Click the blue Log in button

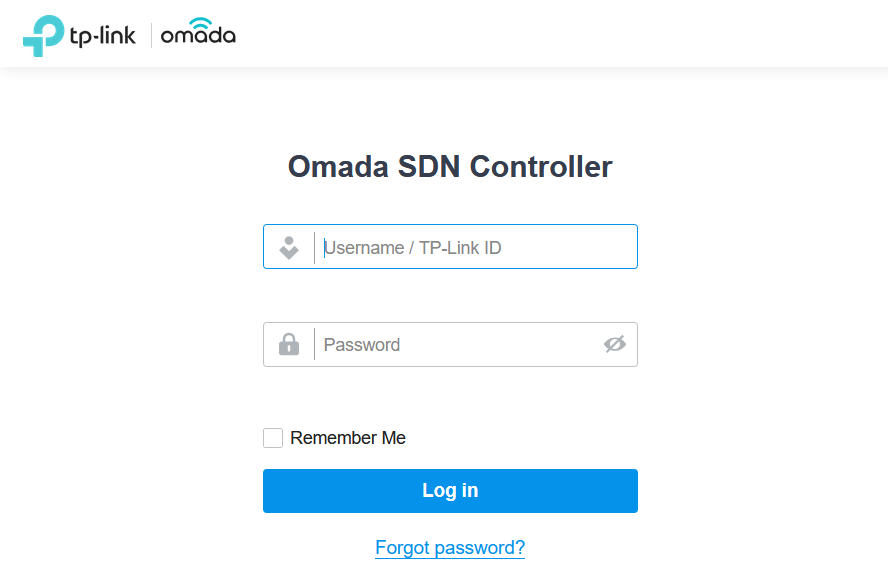coord(450,491)
